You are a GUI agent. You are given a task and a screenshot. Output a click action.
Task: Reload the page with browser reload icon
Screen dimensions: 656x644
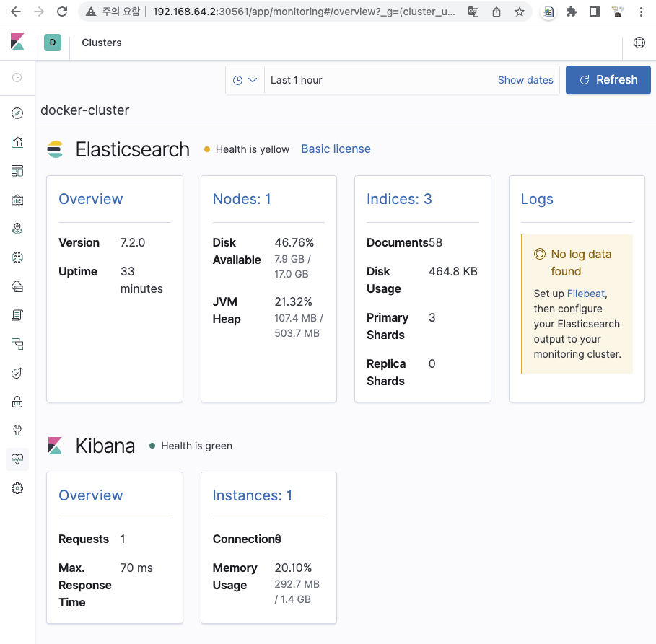pyautogui.click(x=62, y=12)
